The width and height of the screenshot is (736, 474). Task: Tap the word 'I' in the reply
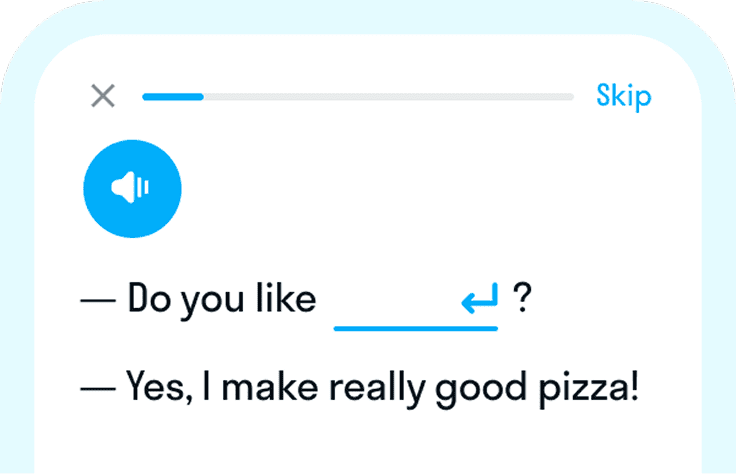[206, 387]
